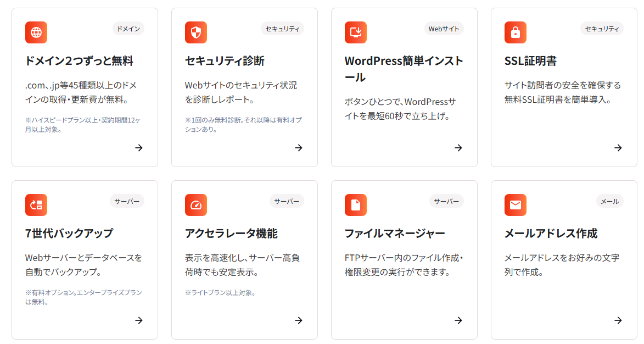Click the shield icon for セキュリティ診断
The height and width of the screenshot is (344, 644).
click(196, 32)
